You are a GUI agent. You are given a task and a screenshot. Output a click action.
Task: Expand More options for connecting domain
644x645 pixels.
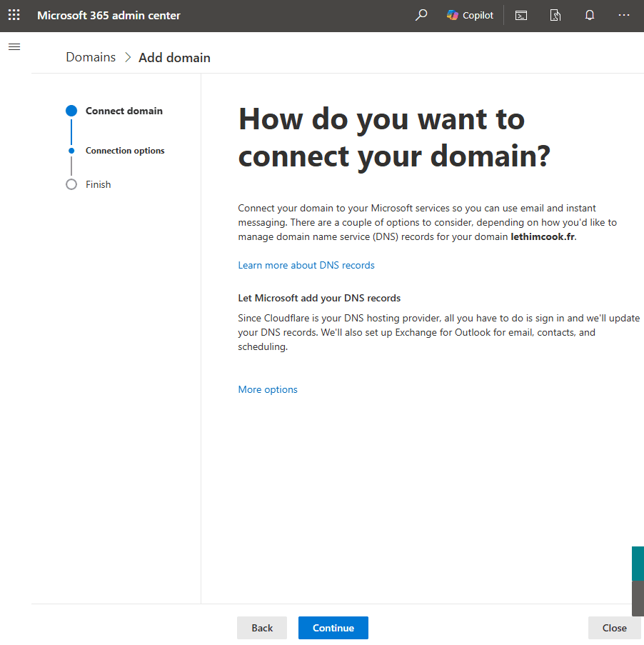(268, 389)
